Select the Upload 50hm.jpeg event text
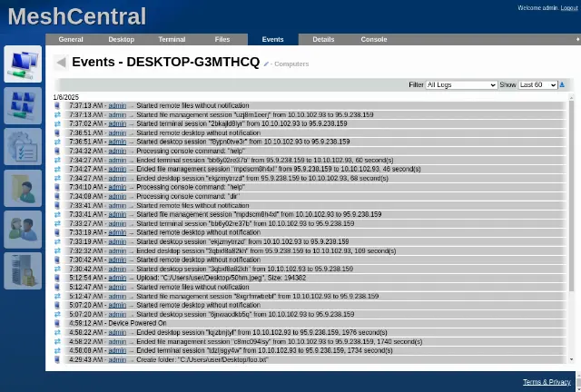581x392 pixels. point(222,278)
